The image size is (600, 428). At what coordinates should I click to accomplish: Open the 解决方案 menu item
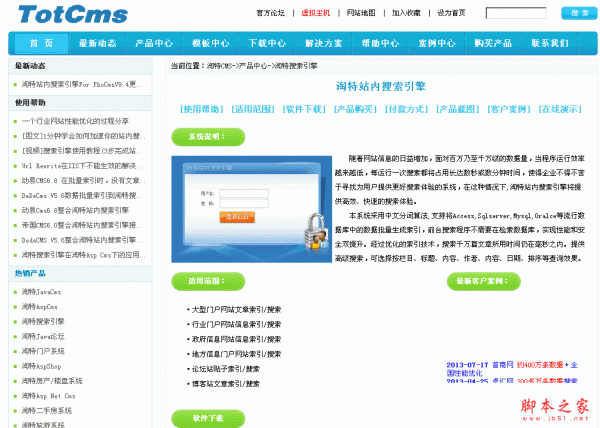point(323,43)
